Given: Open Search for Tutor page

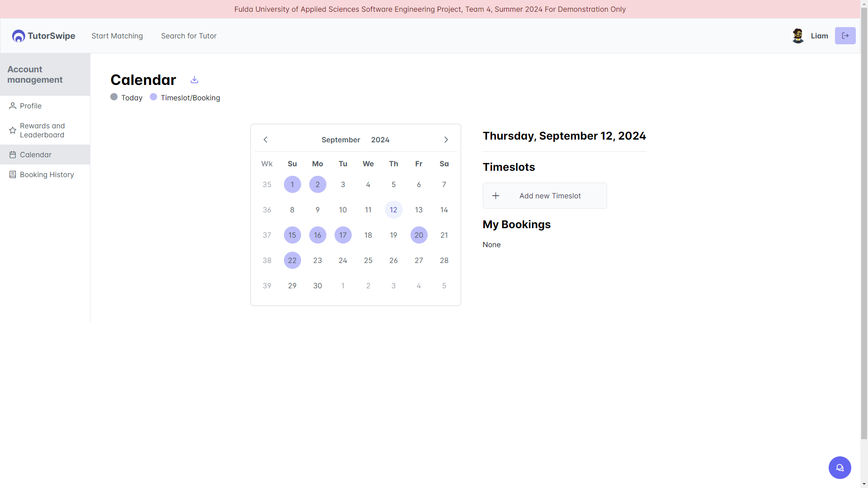Looking at the screenshot, I should click(189, 36).
